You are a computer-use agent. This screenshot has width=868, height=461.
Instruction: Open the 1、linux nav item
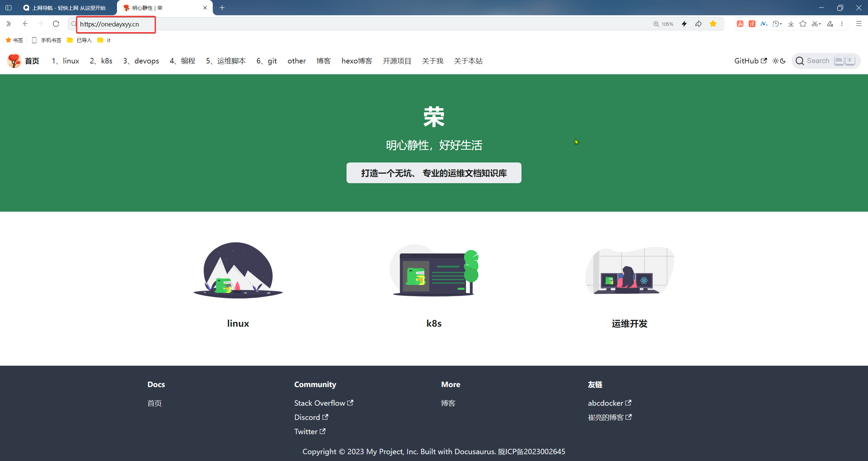pyautogui.click(x=65, y=61)
